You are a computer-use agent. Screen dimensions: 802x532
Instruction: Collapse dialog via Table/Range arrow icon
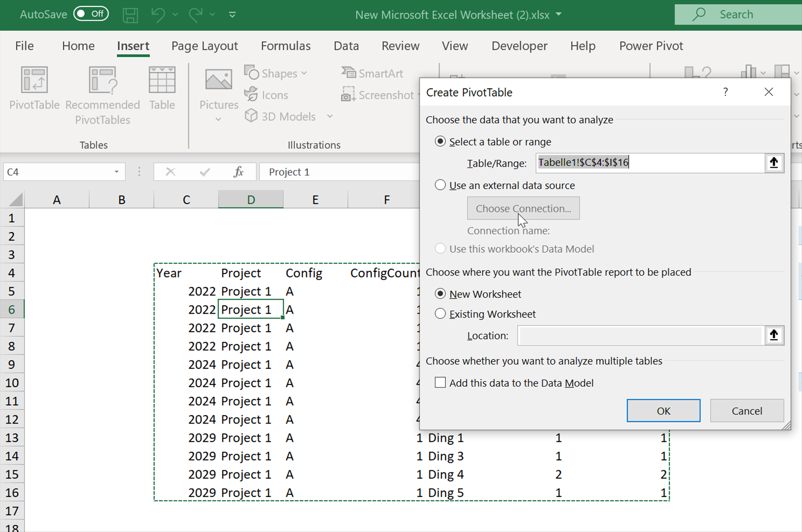tap(773, 163)
